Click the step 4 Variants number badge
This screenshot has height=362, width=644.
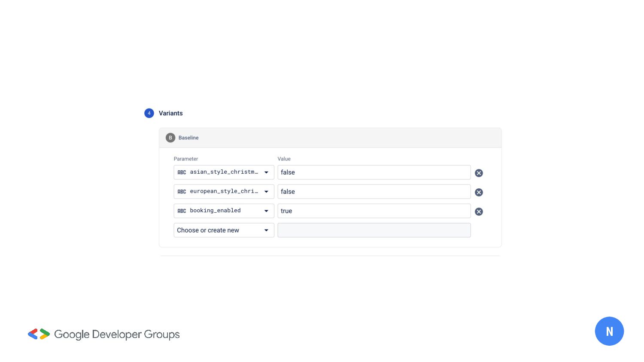tap(149, 113)
